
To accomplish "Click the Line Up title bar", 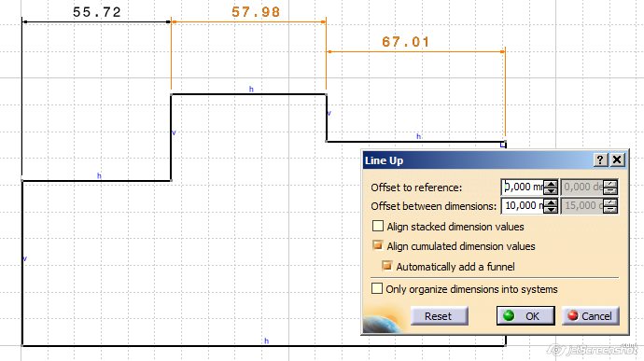I will (x=476, y=160).
